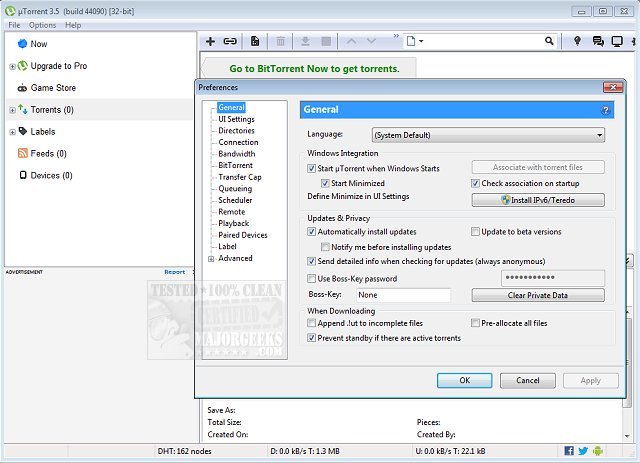Select Directories in preferences tree
Image resolution: width=640 pixels, height=463 pixels.
(236, 130)
